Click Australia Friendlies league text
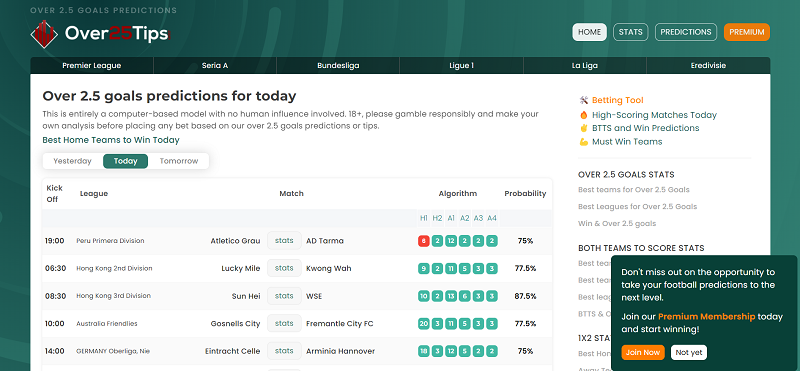800x371 pixels. click(107, 324)
